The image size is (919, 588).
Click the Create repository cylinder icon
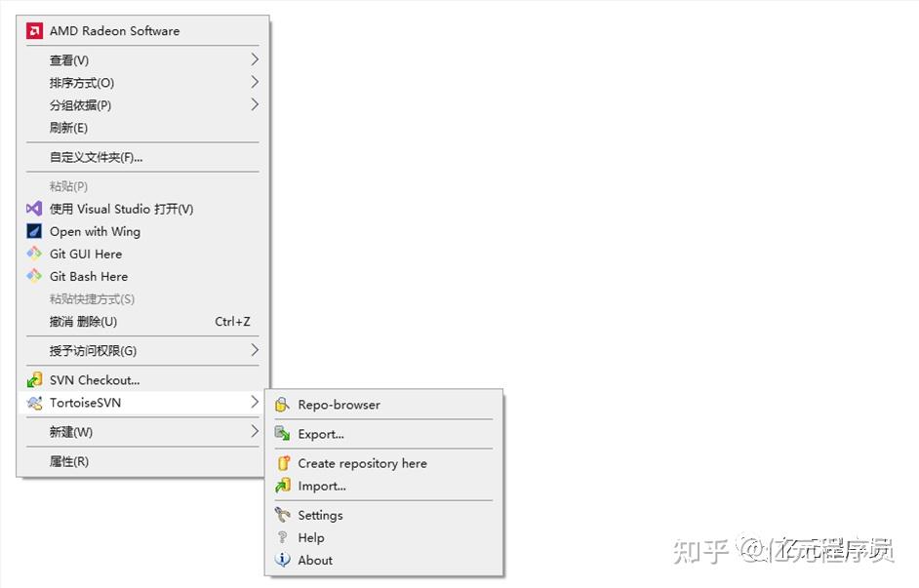283,463
